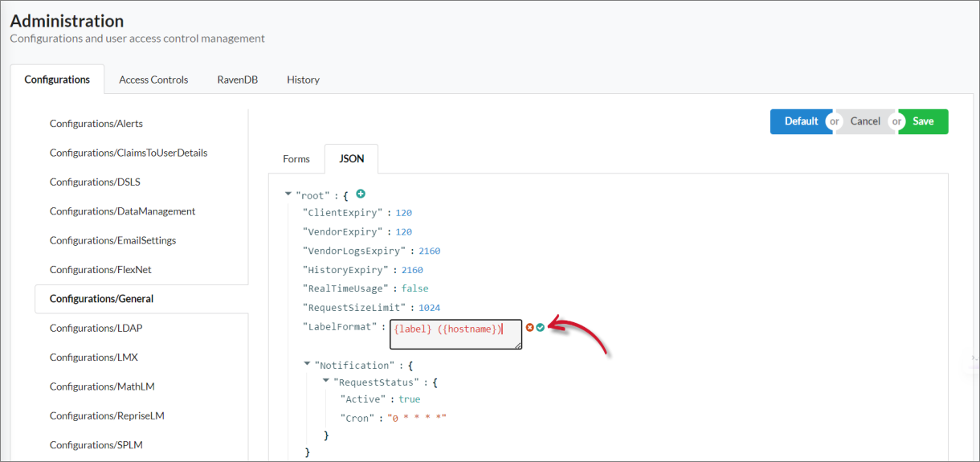The width and height of the screenshot is (980, 462).
Task: Open Configurations/DataManagement
Action: point(122,211)
